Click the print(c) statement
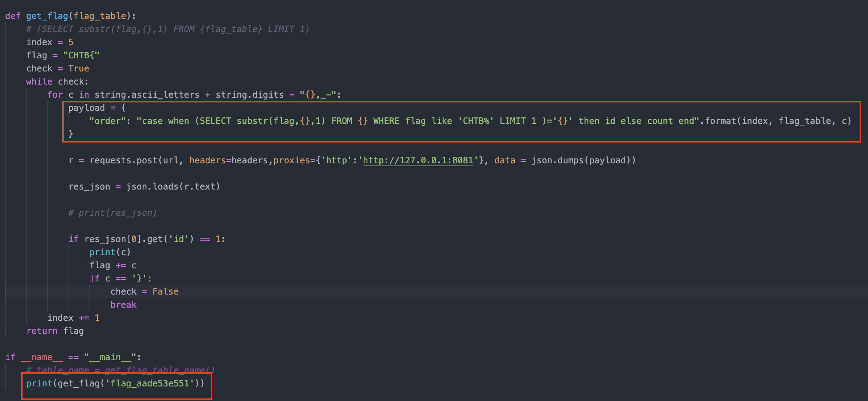Screen dimensions: 868x401 [110, 252]
